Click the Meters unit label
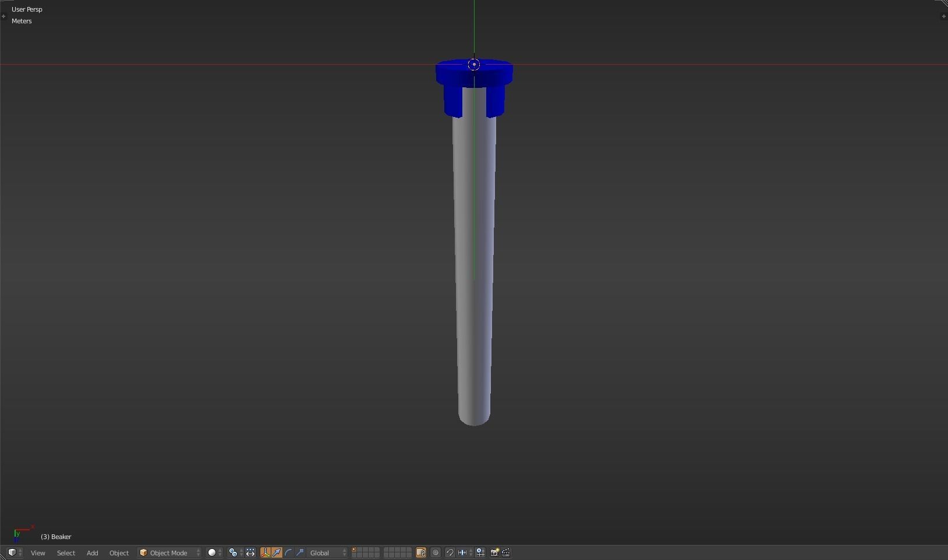This screenshot has width=948, height=560. point(22,21)
